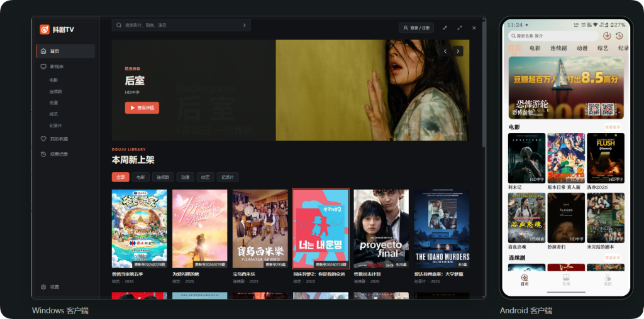
Task: Open 综艺 in the sidebar library list
Action: coord(54,114)
